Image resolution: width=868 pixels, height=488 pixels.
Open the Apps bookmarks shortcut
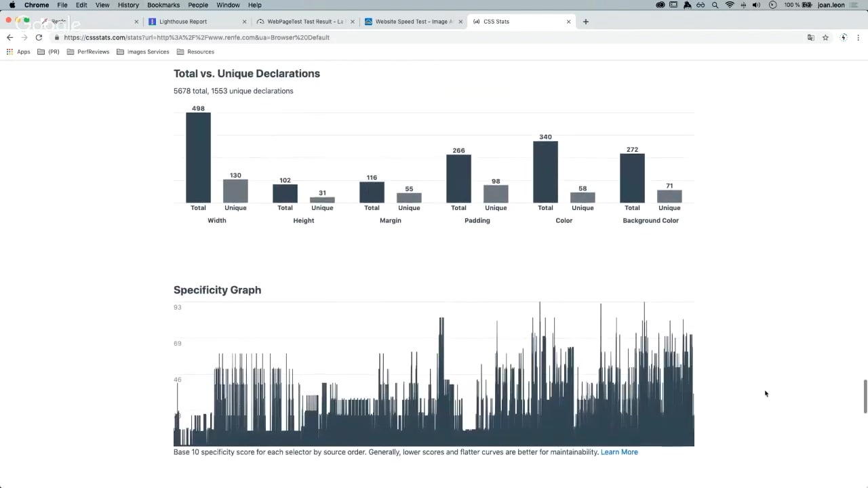point(18,52)
